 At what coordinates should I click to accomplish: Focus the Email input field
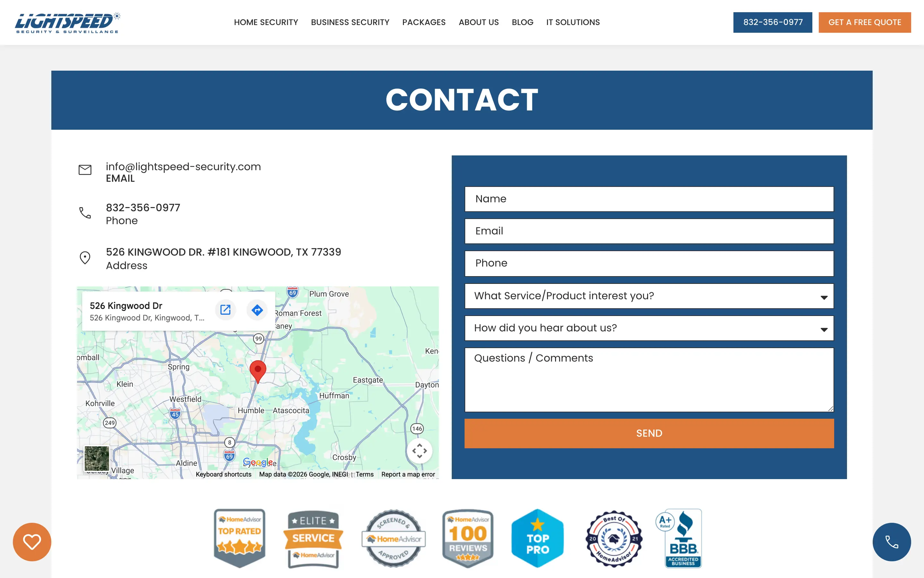click(649, 231)
